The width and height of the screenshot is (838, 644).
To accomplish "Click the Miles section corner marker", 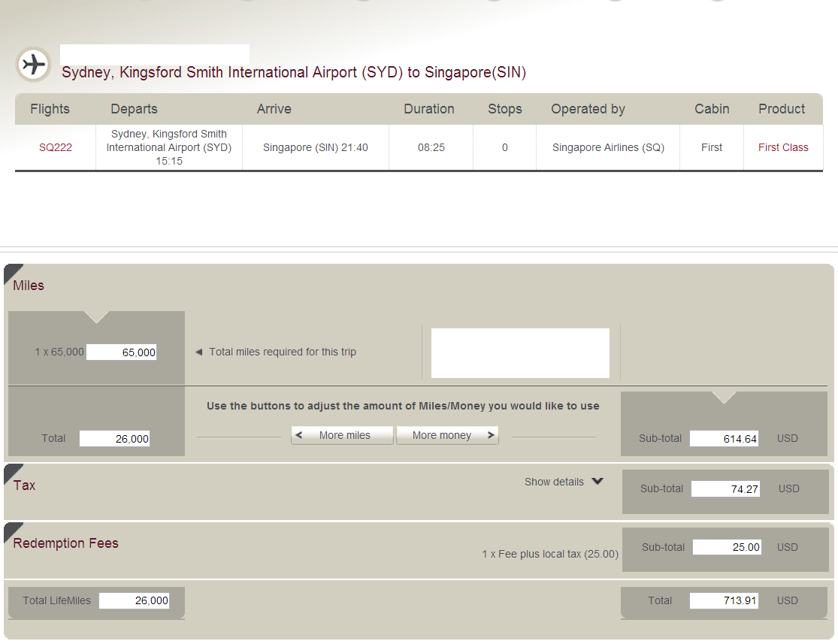I will 12,272.
